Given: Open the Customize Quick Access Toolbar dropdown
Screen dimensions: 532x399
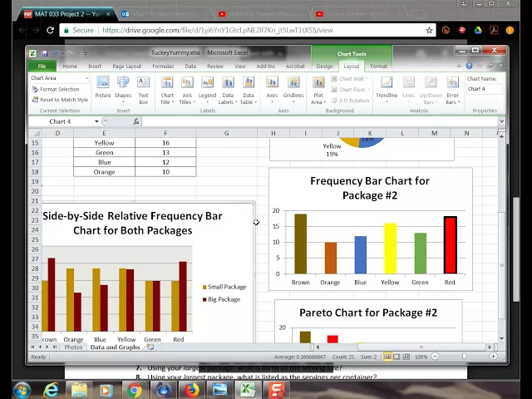Looking at the screenshot, I should (85, 53).
